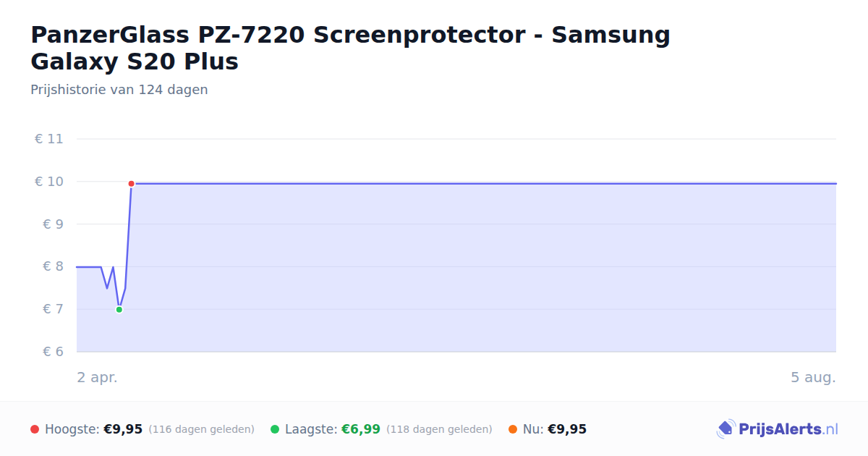Click the € 8 axis label
Image resolution: width=868 pixels, height=456 pixels.
point(54,266)
